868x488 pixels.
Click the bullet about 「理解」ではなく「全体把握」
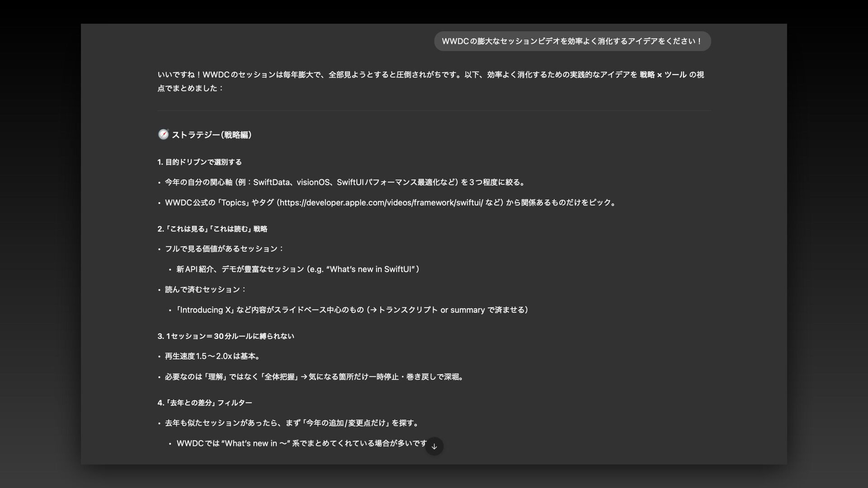[x=315, y=377]
